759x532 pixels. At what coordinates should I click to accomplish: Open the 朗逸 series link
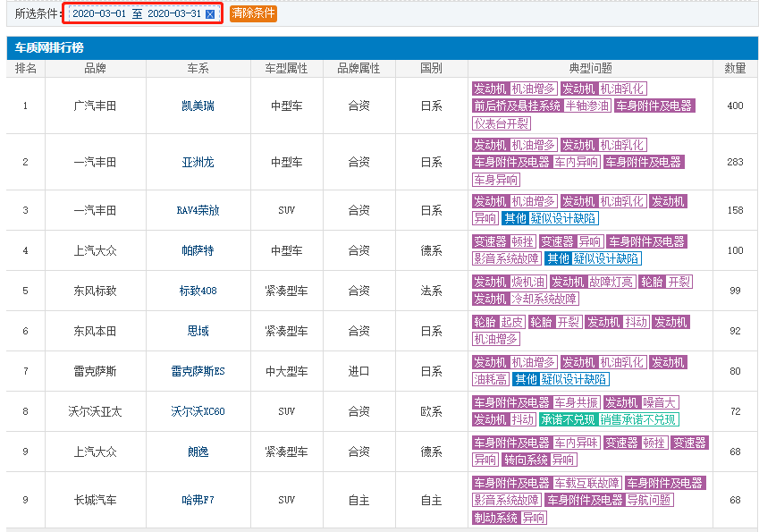(x=198, y=452)
